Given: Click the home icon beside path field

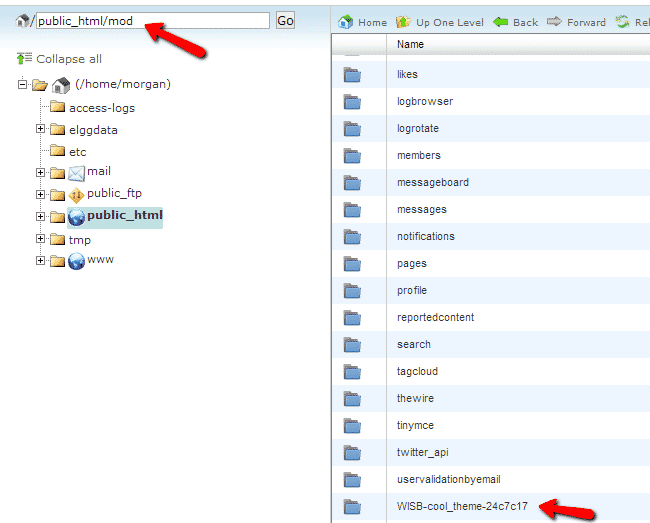Looking at the screenshot, I should [x=22, y=20].
